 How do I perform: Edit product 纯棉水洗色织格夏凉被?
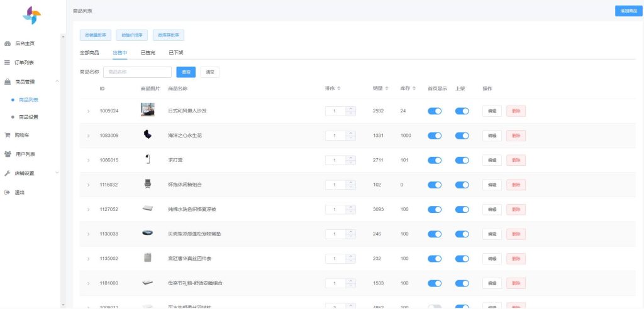[492, 210]
